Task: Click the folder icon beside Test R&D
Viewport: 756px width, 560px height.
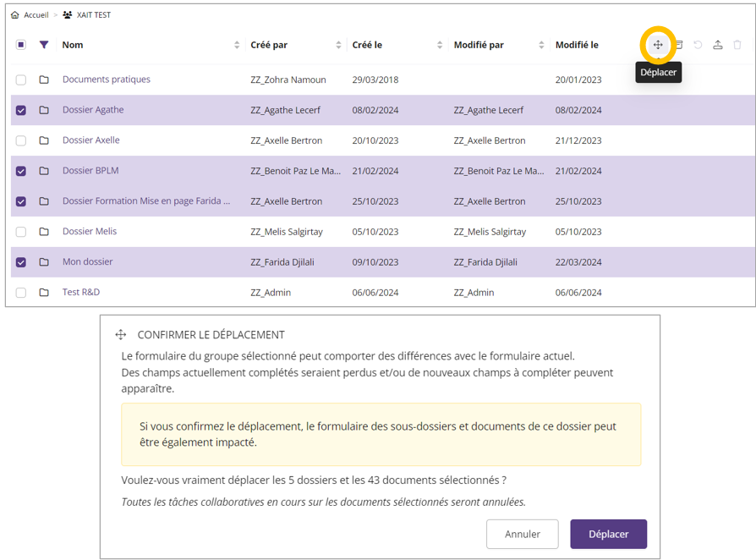Action: 44,293
